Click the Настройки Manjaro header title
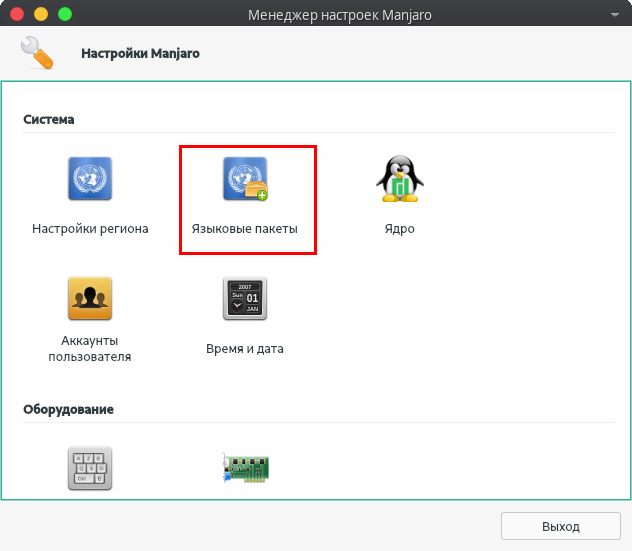Image resolution: width=632 pixels, height=551 pixels. [x=140, y=54]
